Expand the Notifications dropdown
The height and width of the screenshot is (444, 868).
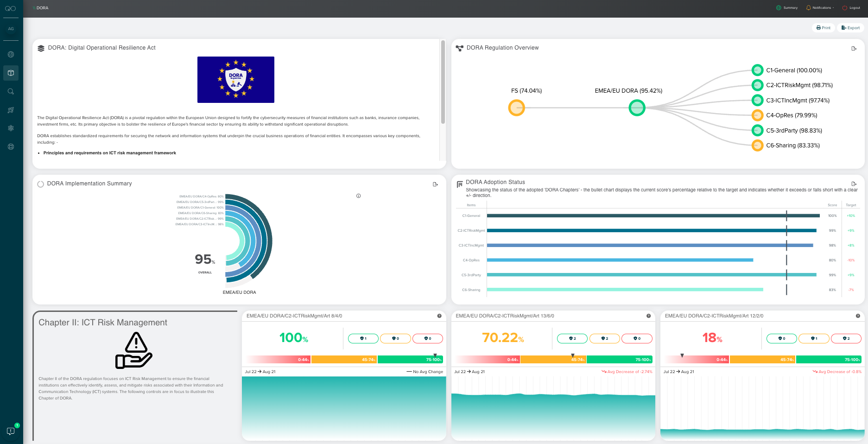click(x=820, y=8)
